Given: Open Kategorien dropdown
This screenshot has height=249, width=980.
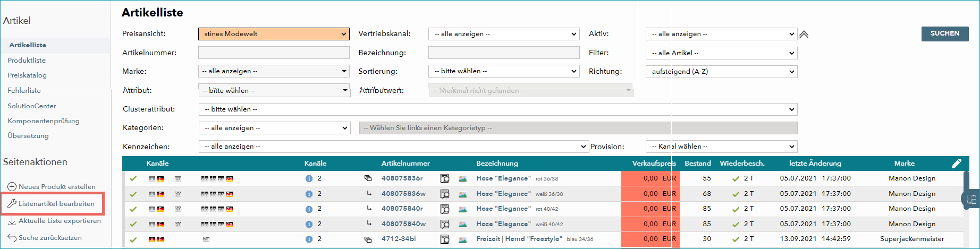Looking at the screenshot, I should click(x=274, y=128).
